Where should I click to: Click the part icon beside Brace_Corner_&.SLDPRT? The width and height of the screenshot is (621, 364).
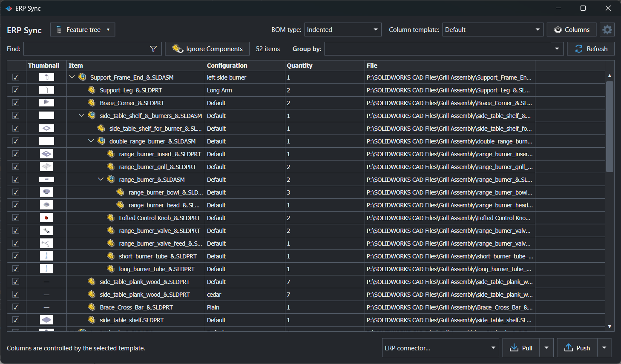pos(92,103)
